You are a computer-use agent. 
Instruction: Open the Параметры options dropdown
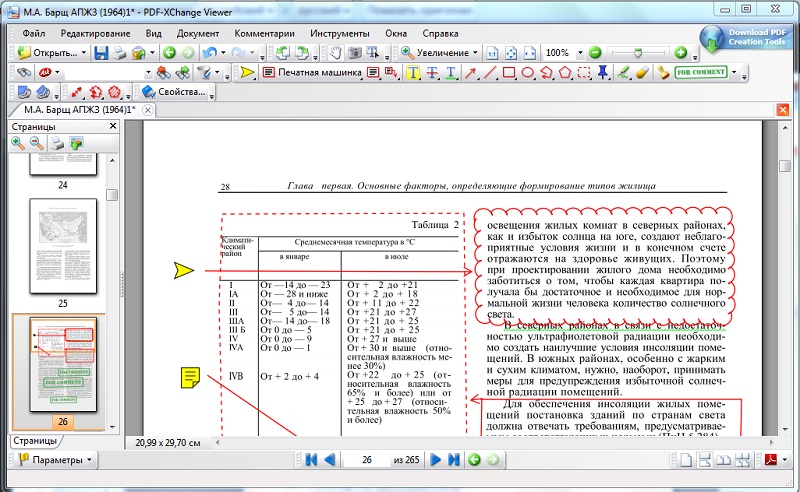56,460
